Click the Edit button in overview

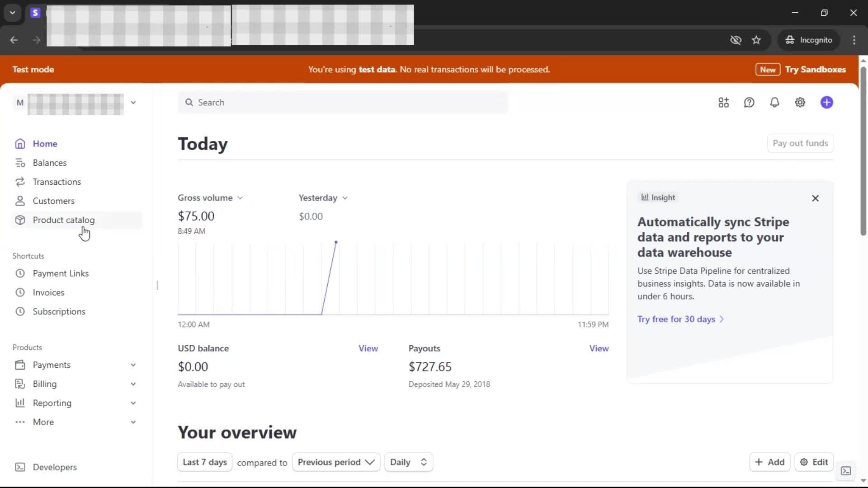pos(814,462)
